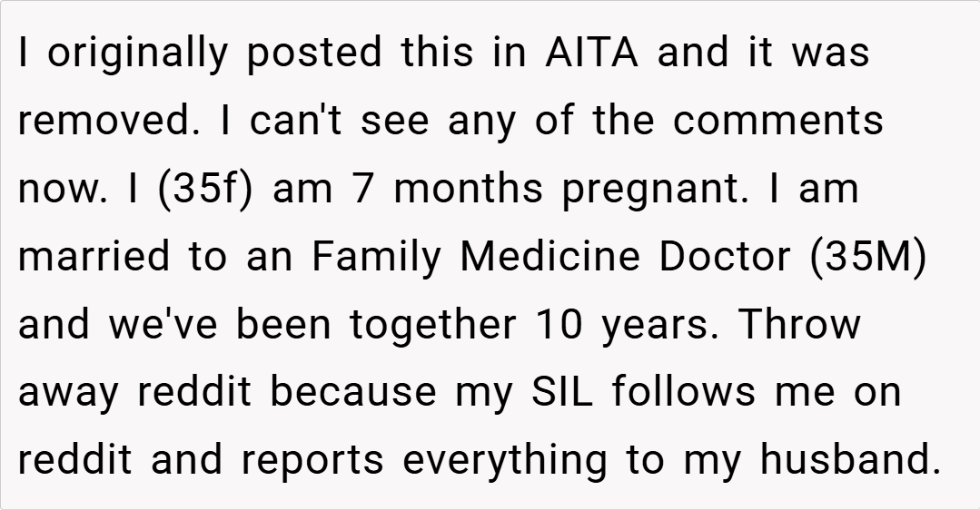Click the word "reports"
980x510 pixels.
tap(312, 461)
